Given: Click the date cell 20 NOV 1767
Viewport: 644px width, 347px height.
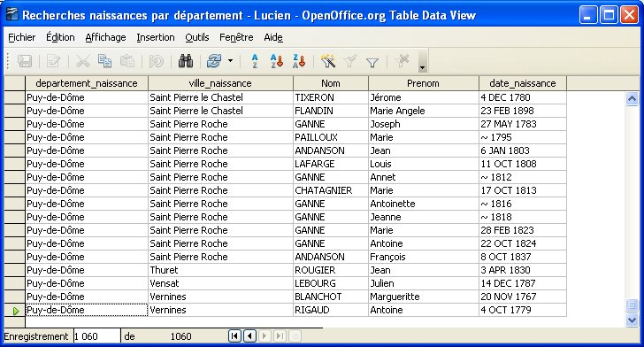Looking at the screenshot, I should point(523,297).
